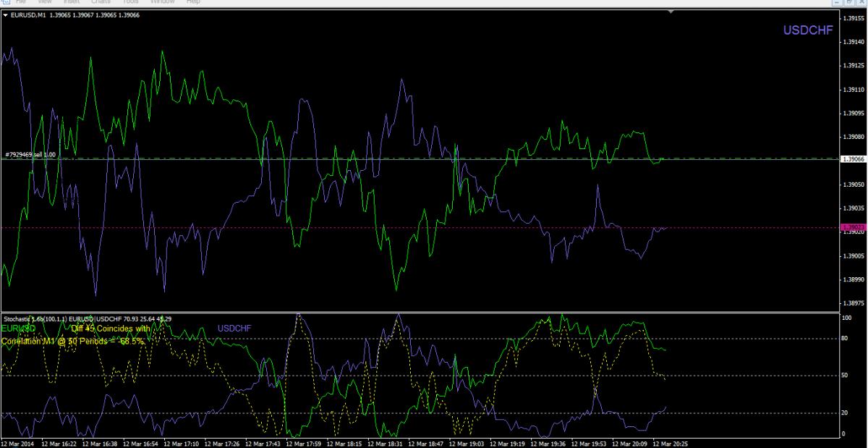Click the '12 Mar 18:31' time axis label

[x=387, y=443]
